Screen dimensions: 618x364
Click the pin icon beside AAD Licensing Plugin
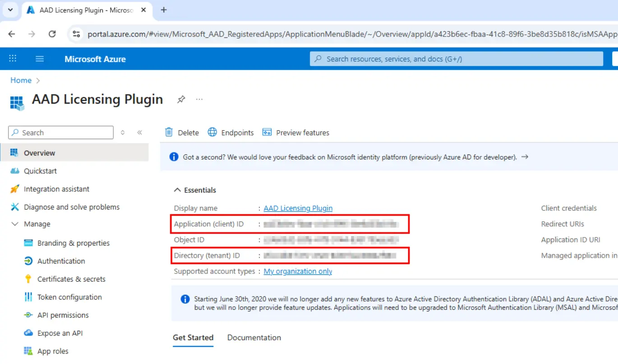(181, 100)
